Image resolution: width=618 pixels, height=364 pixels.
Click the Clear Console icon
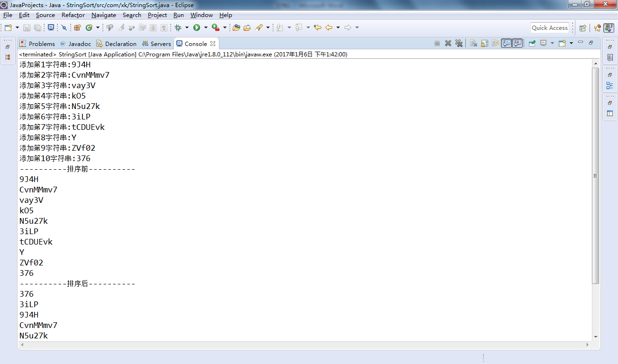pyautogui.click(x=473, y=43)
